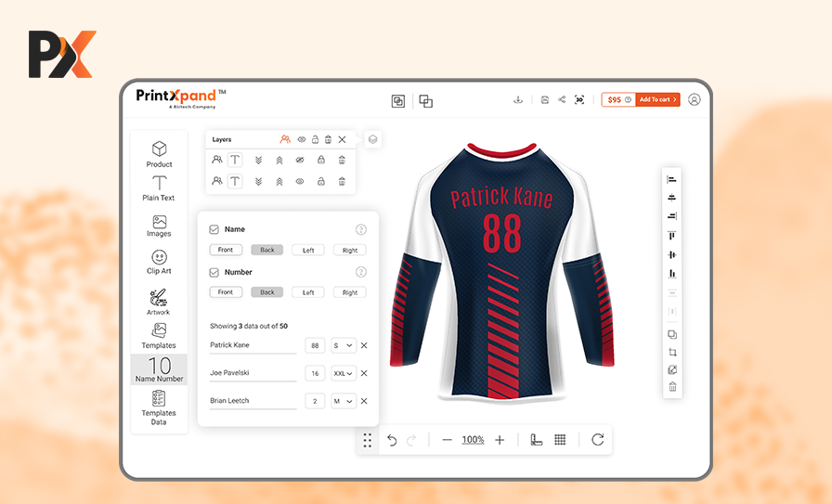Image resolution: width=832 pixels, height=504 pixels.
Task: Open size dropdown for Patrick Kane
Action: pyautogui.click(x=343, y=345)
